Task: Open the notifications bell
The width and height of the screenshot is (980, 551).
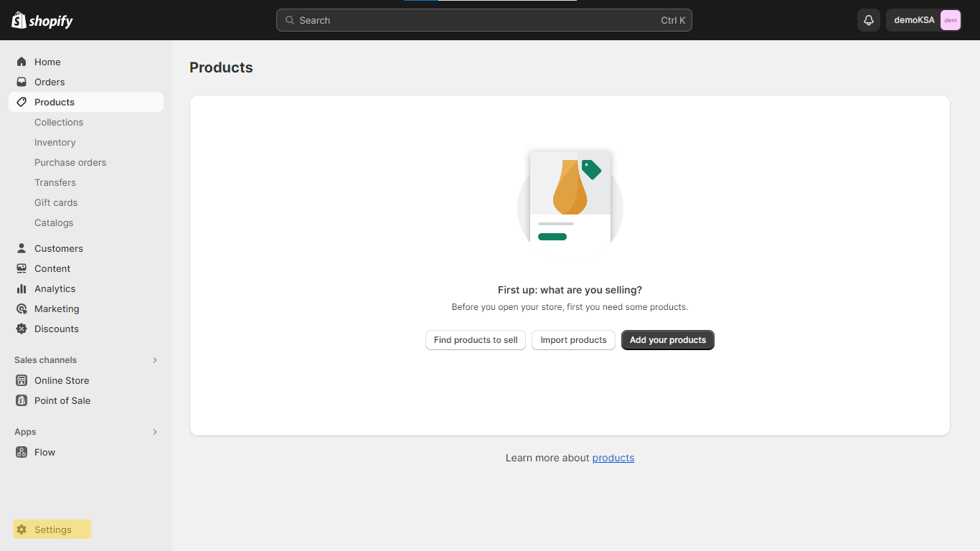Action: coord(868,20)
